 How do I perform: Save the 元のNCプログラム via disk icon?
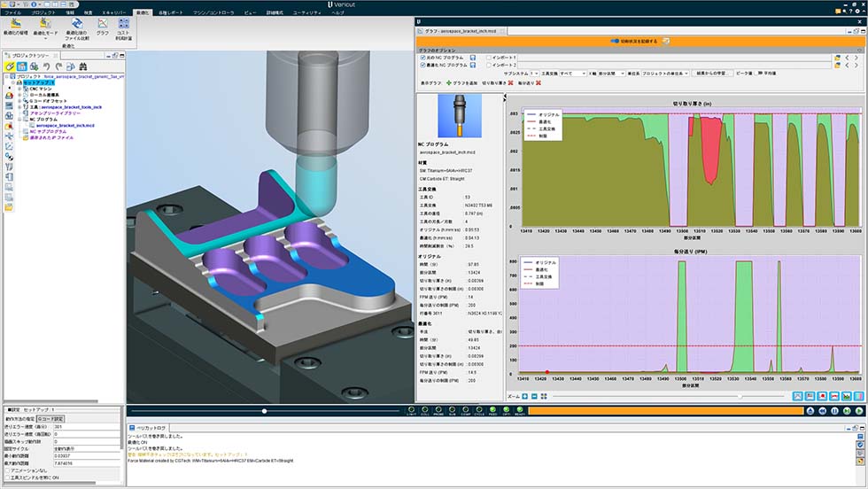(473, 58)
